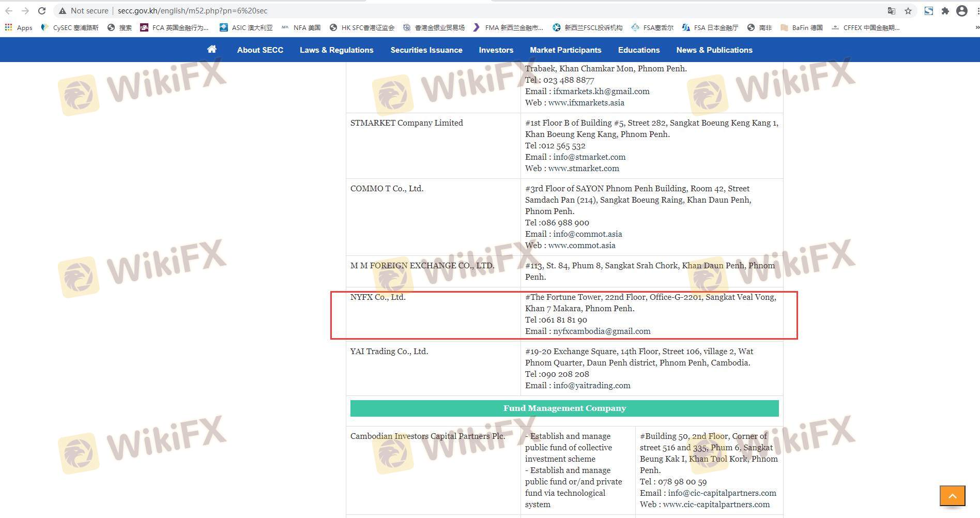Open the Chrome profile avatar icon
The width and height of the screenshot is (980, 518).
point(962,11)
